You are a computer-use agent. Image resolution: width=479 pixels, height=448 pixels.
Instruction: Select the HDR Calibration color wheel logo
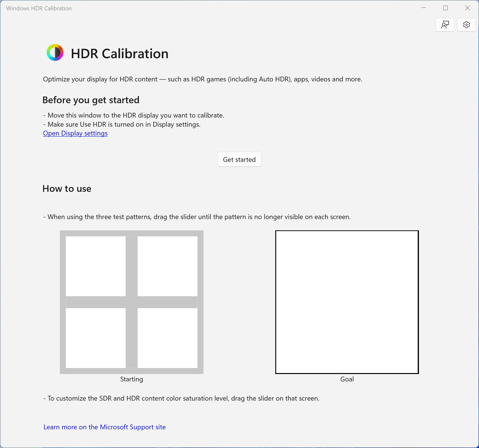click(55, 53)
